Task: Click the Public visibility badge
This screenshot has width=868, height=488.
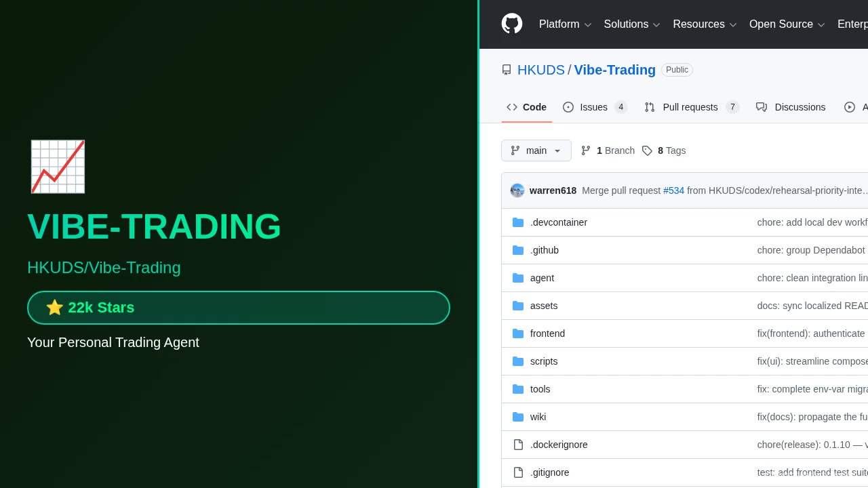Action: (x=677, y=70)
